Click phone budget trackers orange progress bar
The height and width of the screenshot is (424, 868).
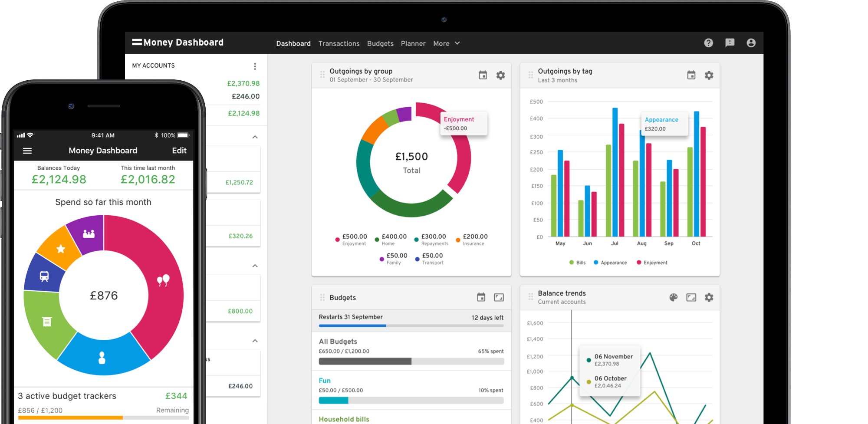coord(103,417)
